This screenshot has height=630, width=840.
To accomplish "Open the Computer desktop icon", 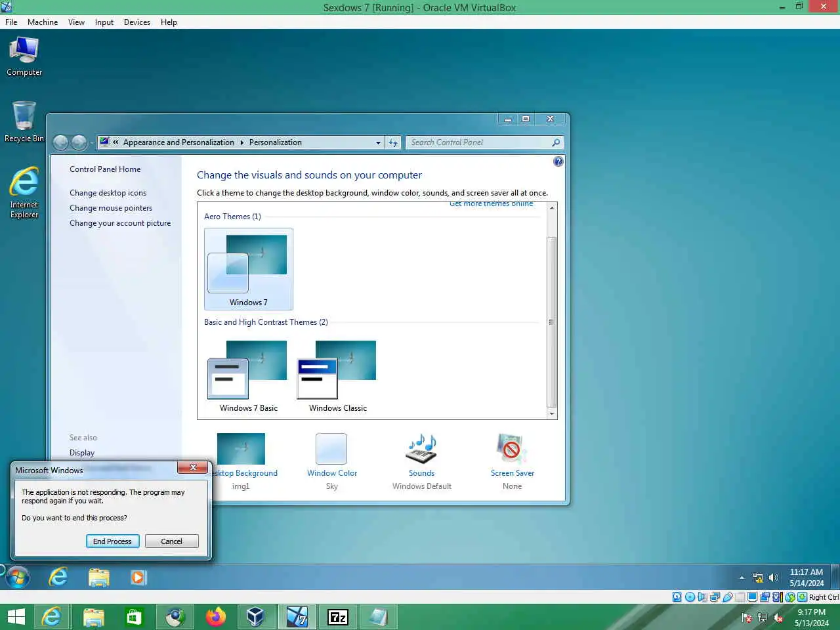I will tap(24, 56).
